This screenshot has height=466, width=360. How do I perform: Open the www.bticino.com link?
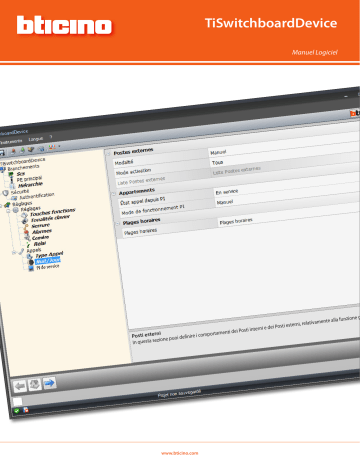click(180, 453)
